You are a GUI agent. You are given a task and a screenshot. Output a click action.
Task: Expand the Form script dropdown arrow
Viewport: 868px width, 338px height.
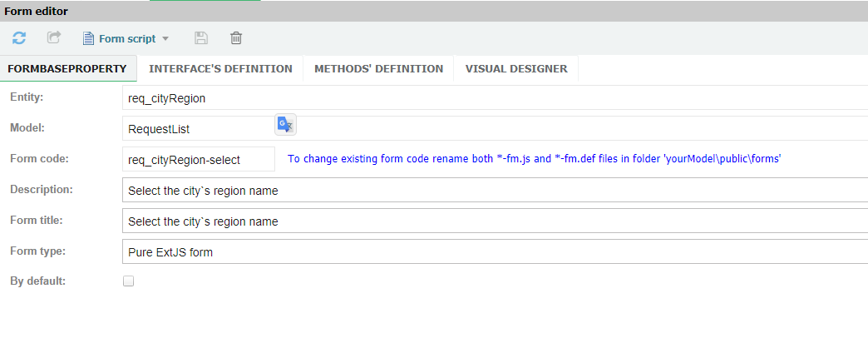pos(165,39)
